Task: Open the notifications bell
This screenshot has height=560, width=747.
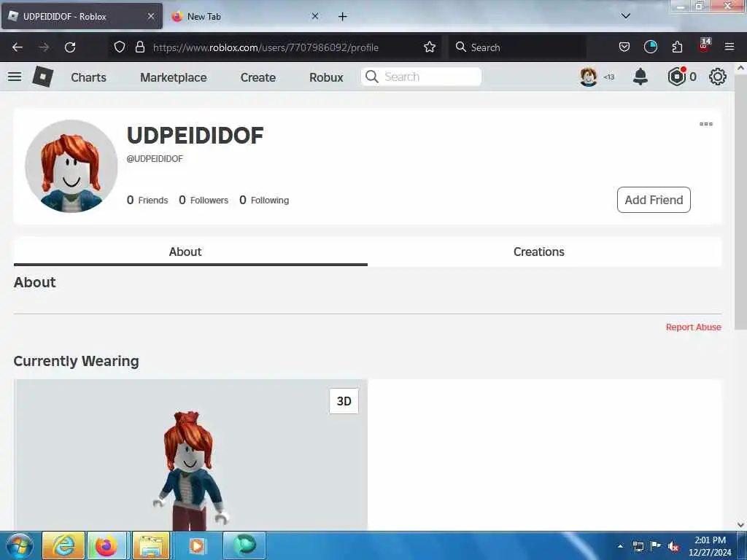Action: [x=640, y=77]
